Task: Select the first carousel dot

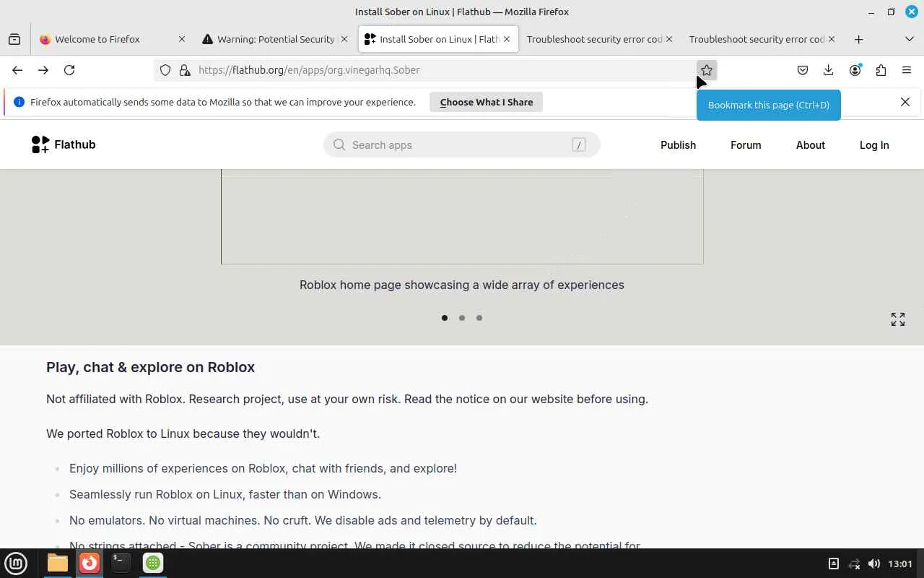Action: (x=445, y=318)
